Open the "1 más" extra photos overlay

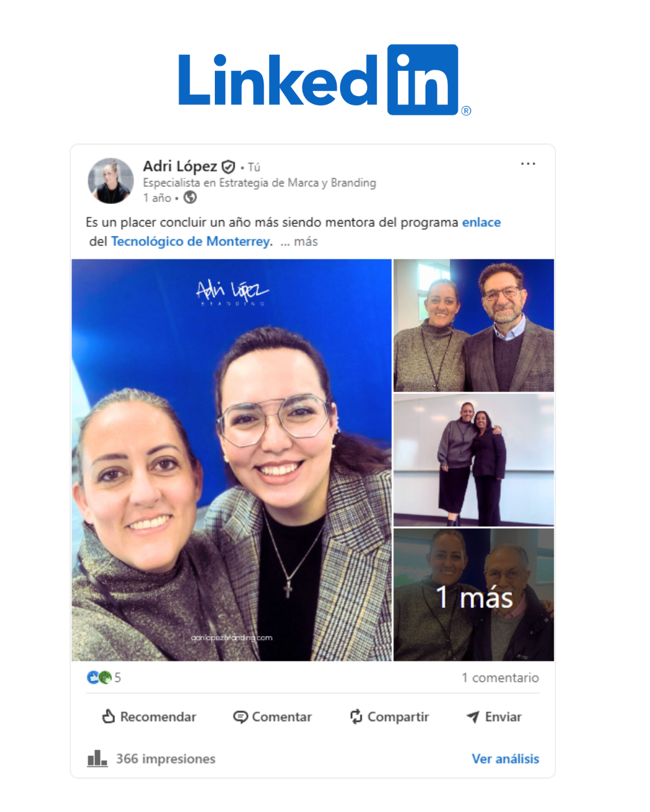click(474, 595)
